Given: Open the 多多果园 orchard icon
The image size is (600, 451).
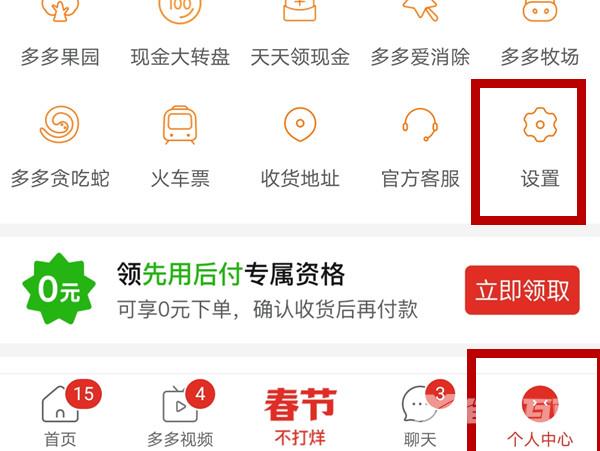Looking at the screenshot, I should [60, 10].
